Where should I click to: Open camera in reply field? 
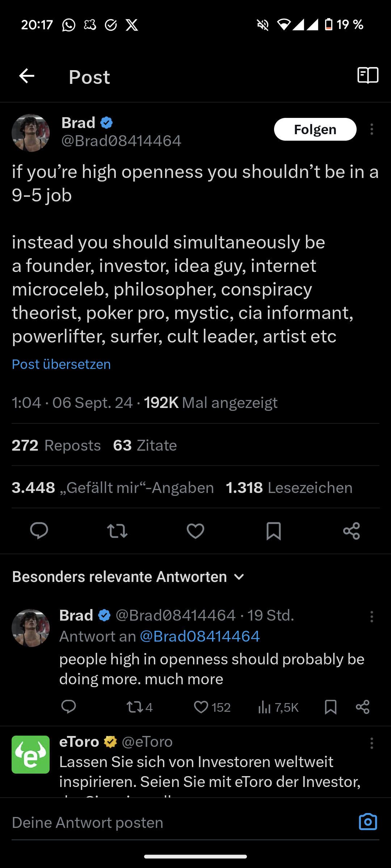click(368, 822)
